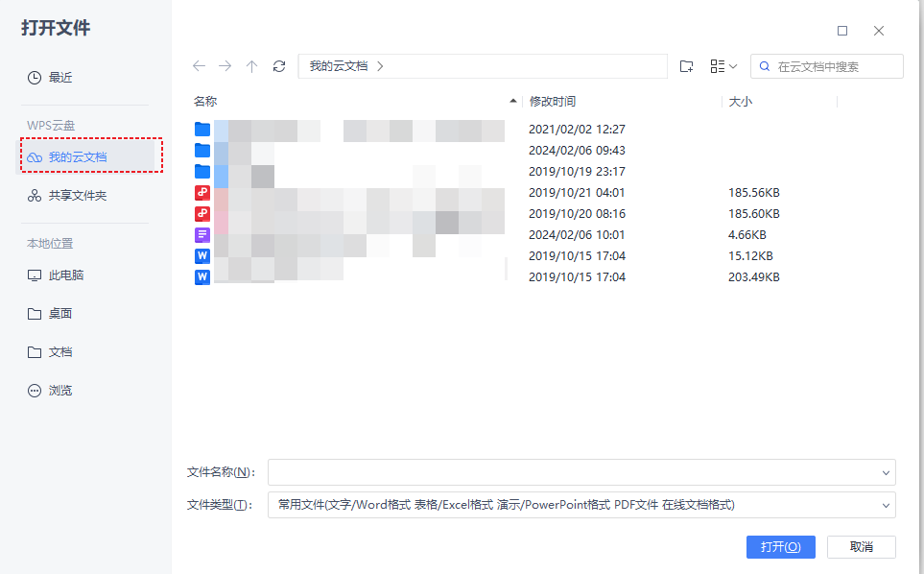The width and height of the screenshot is (924, 574).
Task: Create a new folder
Action: coord(686,66)
